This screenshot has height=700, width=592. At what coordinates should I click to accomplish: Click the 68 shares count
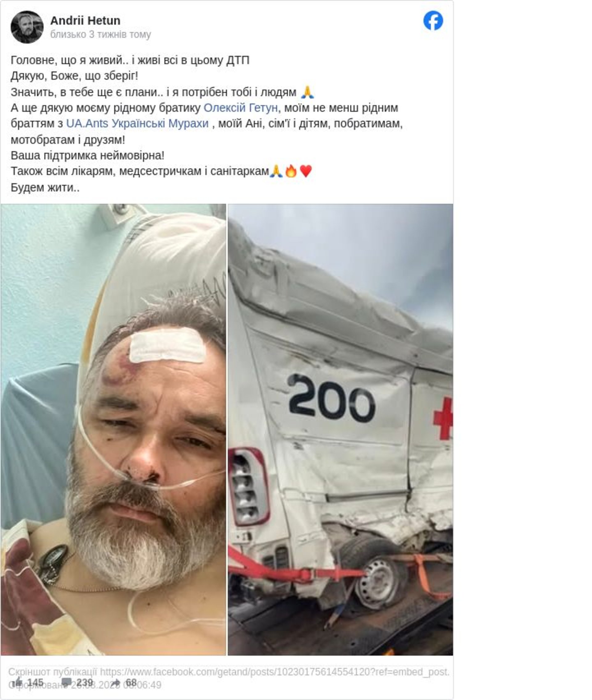(131, 682)
